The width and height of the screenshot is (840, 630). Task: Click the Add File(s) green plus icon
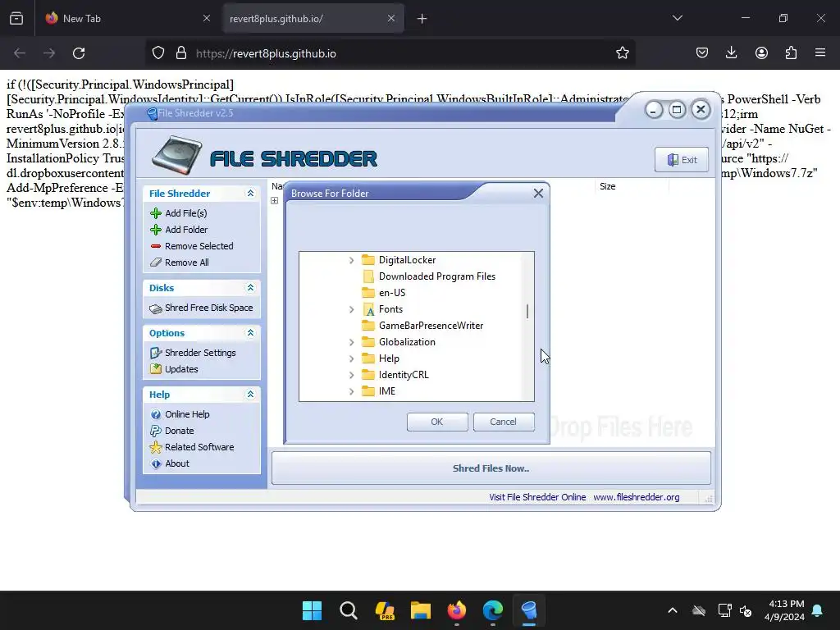coord(156,213)
